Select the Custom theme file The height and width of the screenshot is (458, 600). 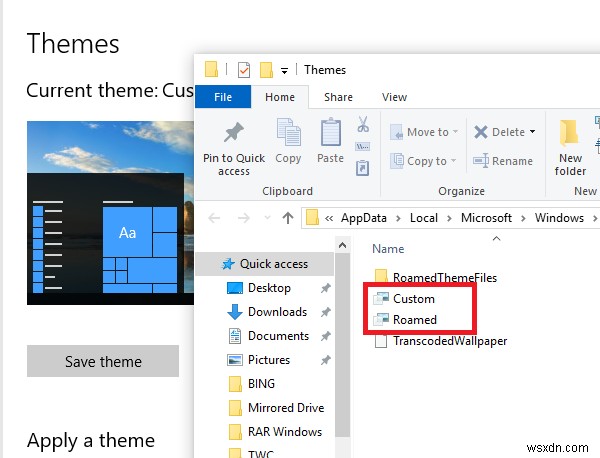404,299
